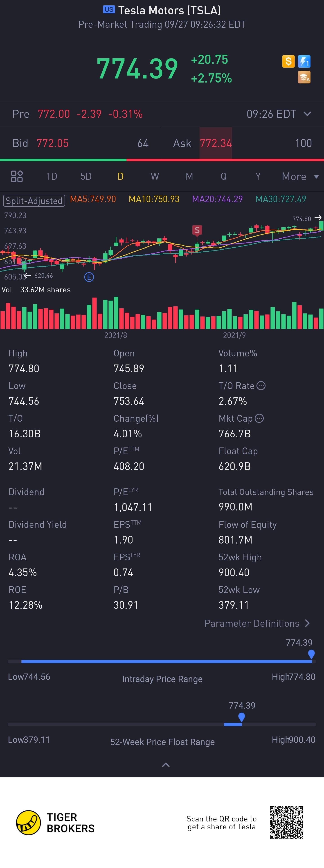Tap the yellow dollar sign badge icon
The height and width of the screenshot is (868, 324).
coord(288,61)
